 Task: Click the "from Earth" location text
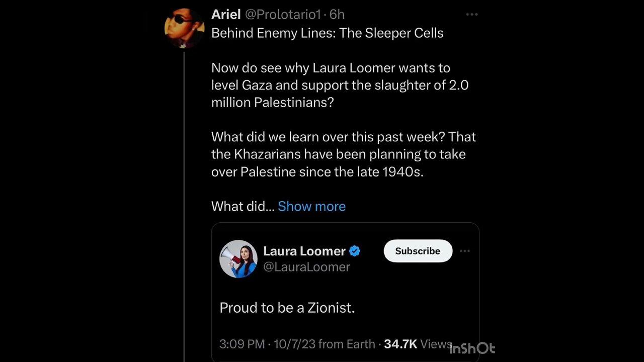tap(347, 344)
